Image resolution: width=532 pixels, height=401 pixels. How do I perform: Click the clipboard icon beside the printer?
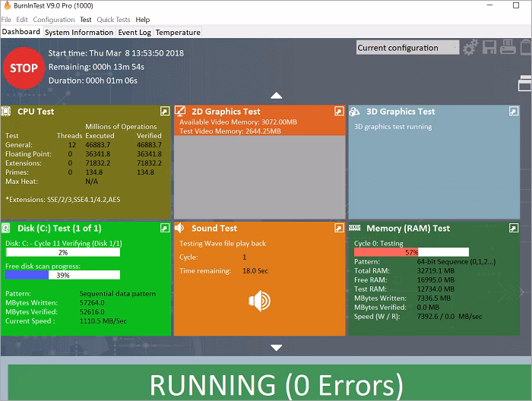click(x=526, y=47)
